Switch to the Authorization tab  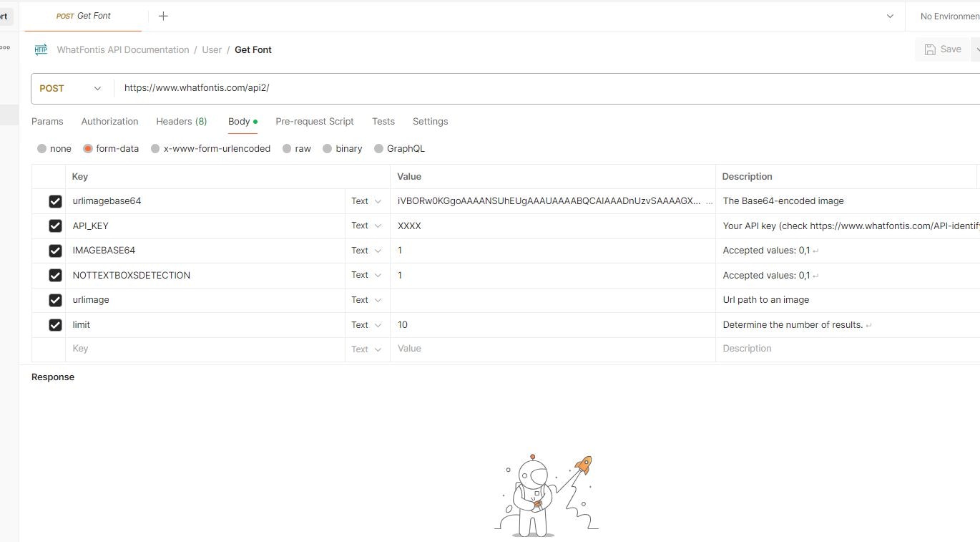pos(109,122)
